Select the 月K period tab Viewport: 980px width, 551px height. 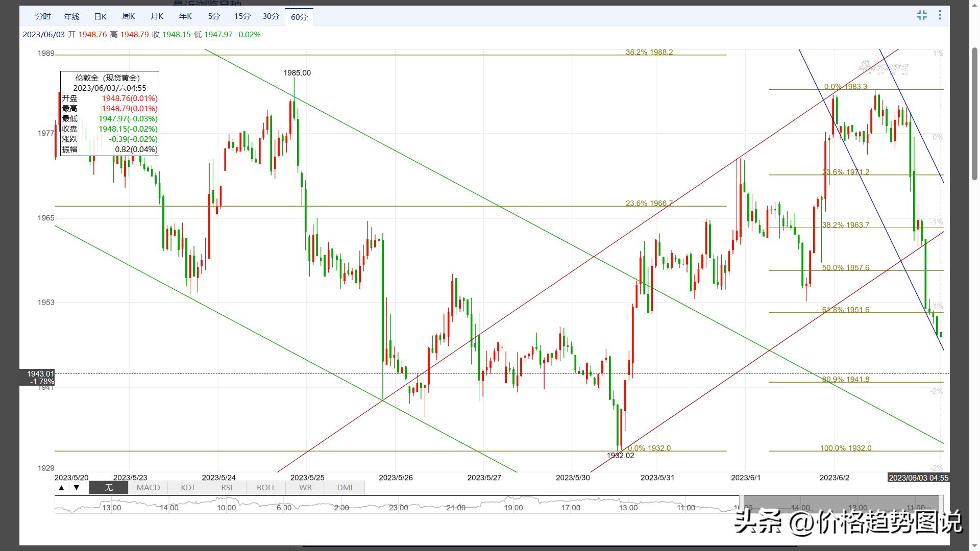point(157,16)
